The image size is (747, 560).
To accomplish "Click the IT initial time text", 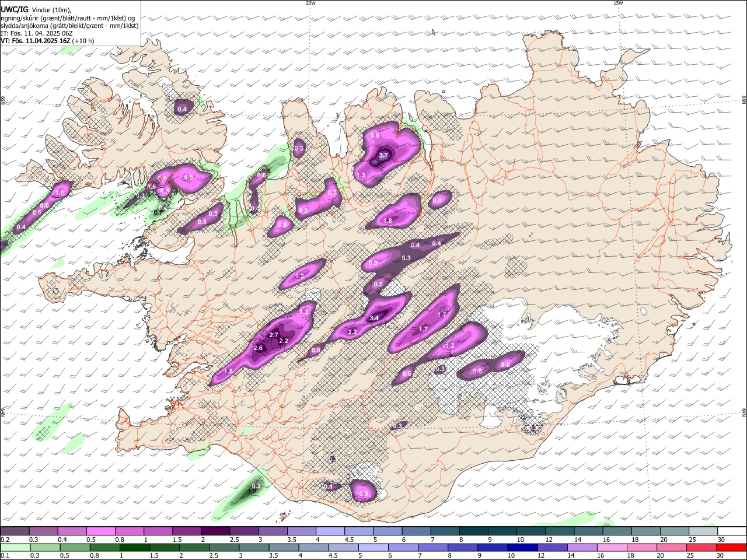I will tap(37, 33).
